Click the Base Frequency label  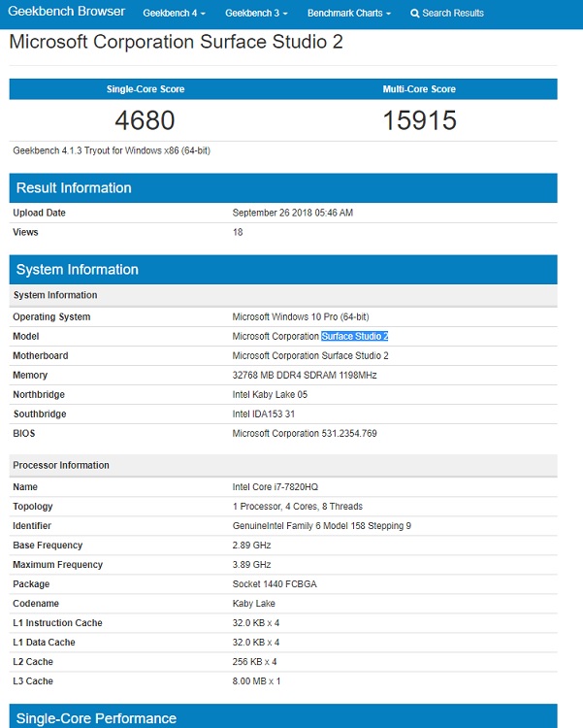(x=48, y=546)
